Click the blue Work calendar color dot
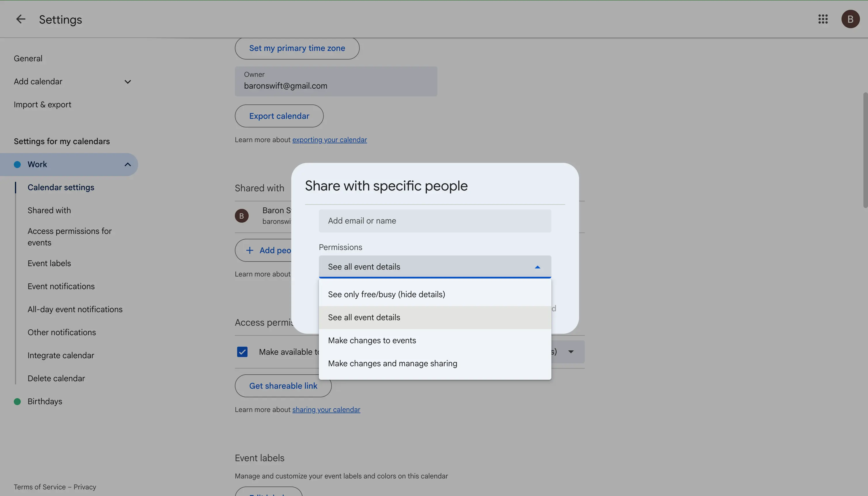Image resolution: width=868 pixels, height=496 pixels. click(17, 165)
